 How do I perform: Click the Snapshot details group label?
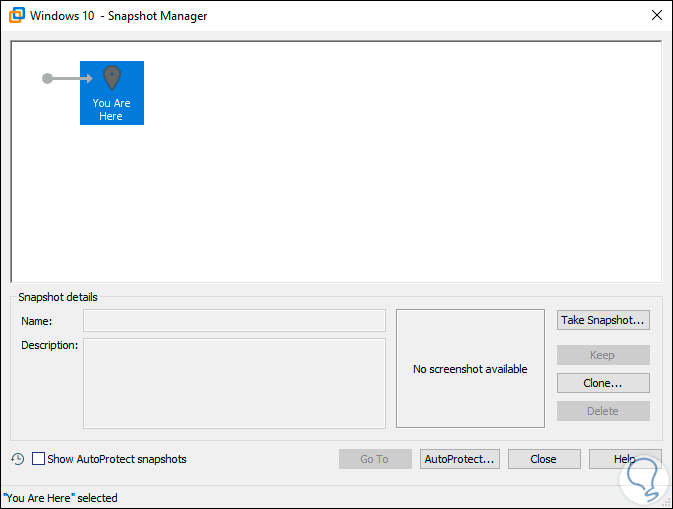tap(58, 297)
